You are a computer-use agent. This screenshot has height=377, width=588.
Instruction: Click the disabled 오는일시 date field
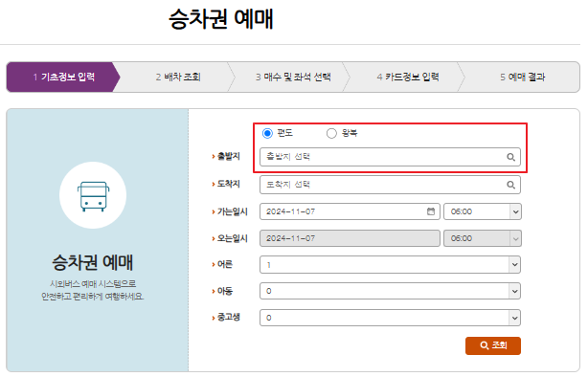(350, 238)
